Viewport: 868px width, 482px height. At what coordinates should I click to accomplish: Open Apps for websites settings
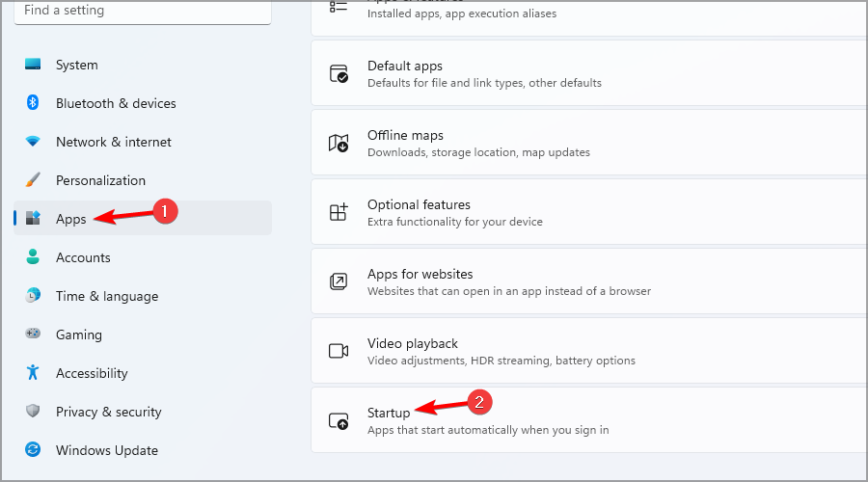point(589,281)
